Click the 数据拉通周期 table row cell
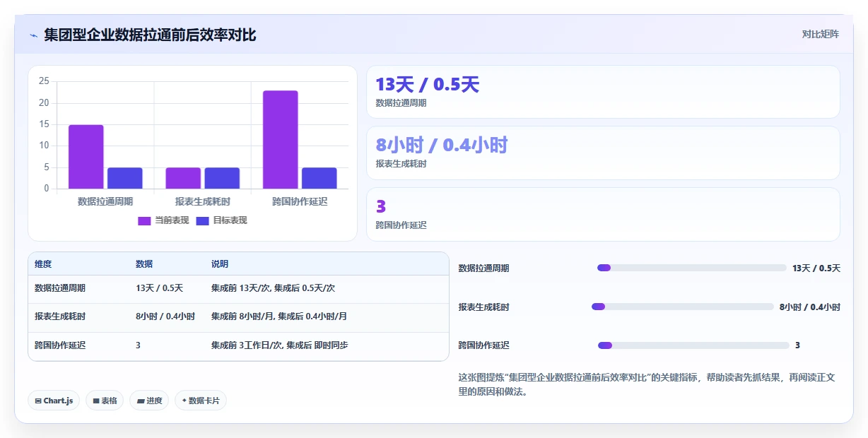 coord(60,288)
